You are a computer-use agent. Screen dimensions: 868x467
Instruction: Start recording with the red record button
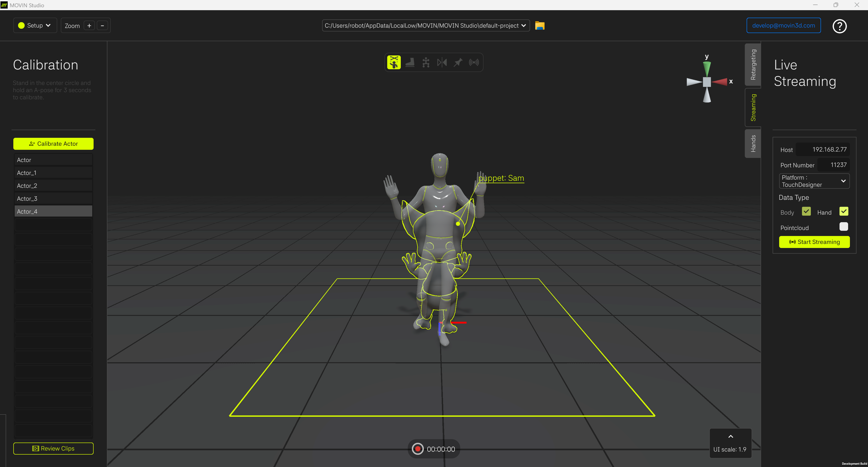(417, 449)
